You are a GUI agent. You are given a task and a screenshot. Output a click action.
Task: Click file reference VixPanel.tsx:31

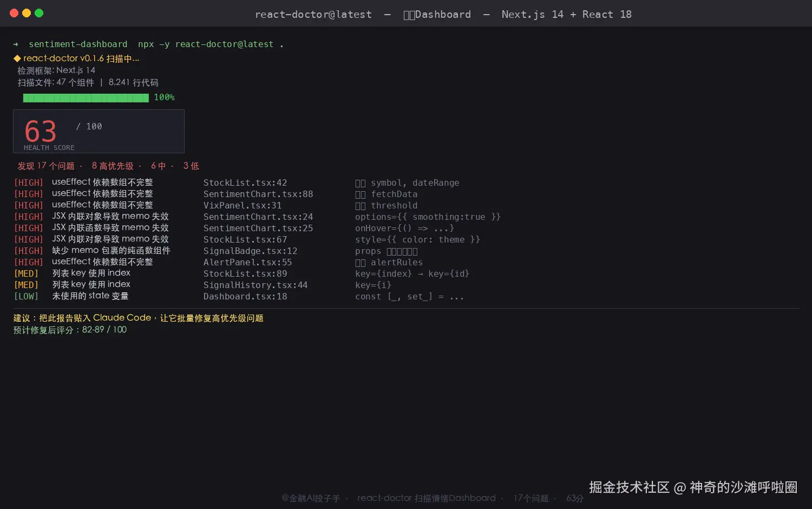[243, 206]
